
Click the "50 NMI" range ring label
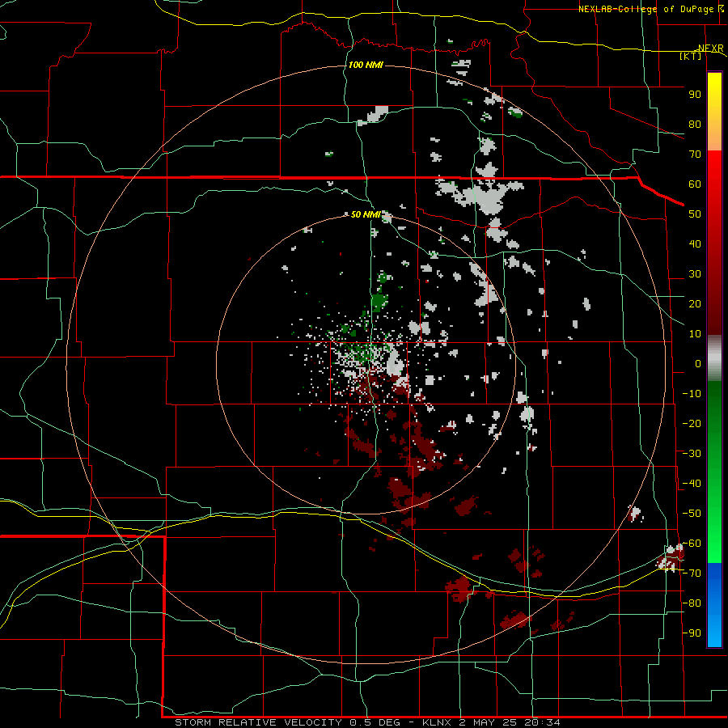coord(366,214)
